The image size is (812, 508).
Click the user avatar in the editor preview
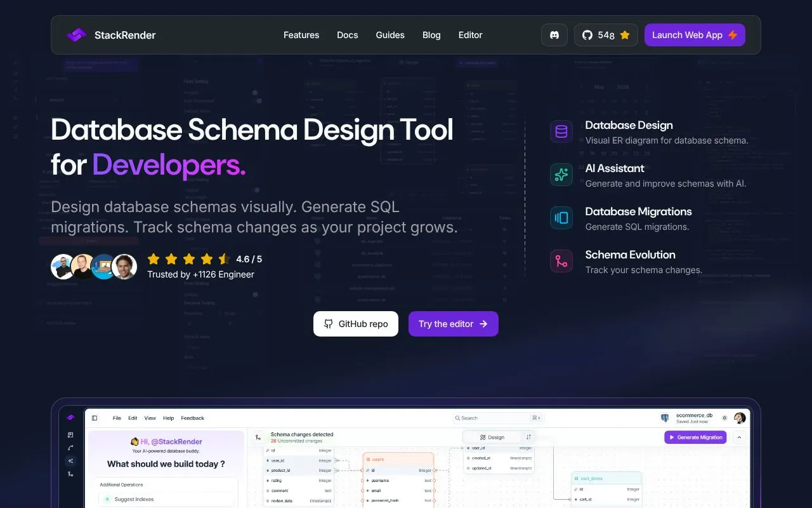[x=740, y=418]
